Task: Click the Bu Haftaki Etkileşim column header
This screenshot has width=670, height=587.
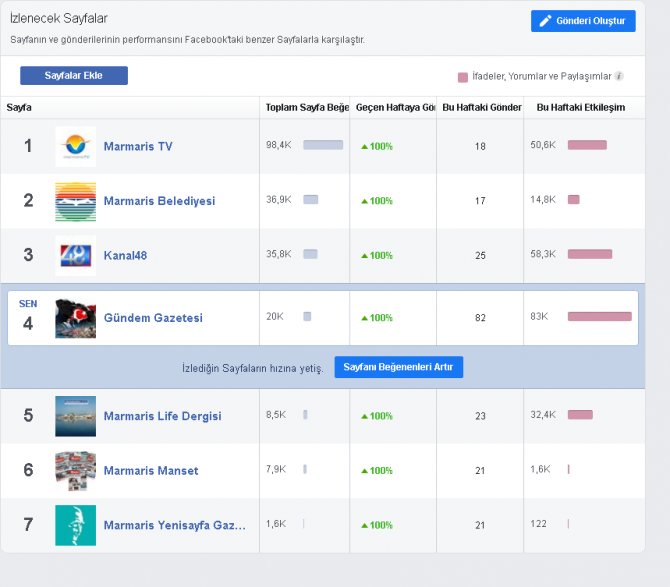Action: [581, 107]
